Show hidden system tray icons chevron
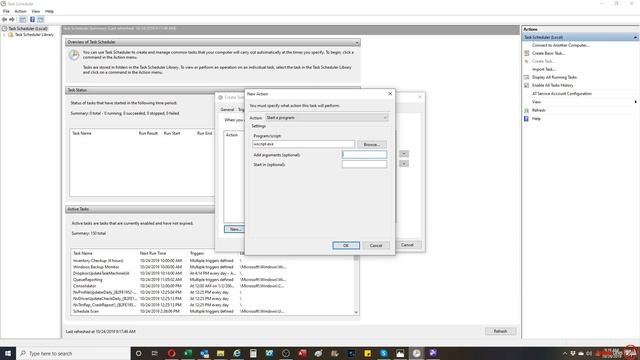Viewport: 640px width, 360px height. point(565,353)
